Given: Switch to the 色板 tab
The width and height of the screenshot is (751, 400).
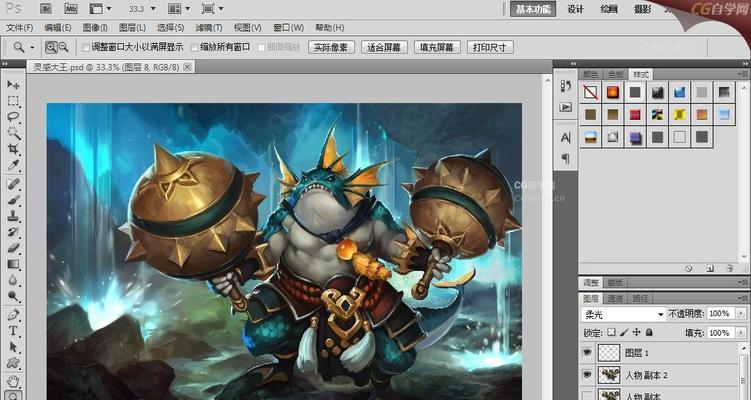Looking at the screenshot, I should tap(616, 74).
